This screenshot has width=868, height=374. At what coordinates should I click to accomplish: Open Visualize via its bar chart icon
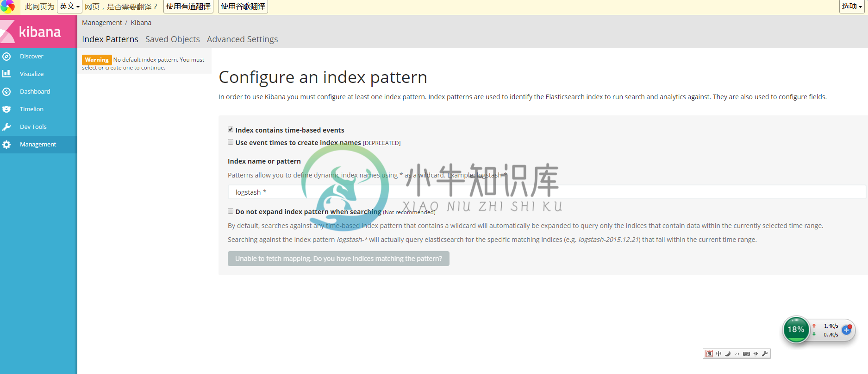(6, 74)
